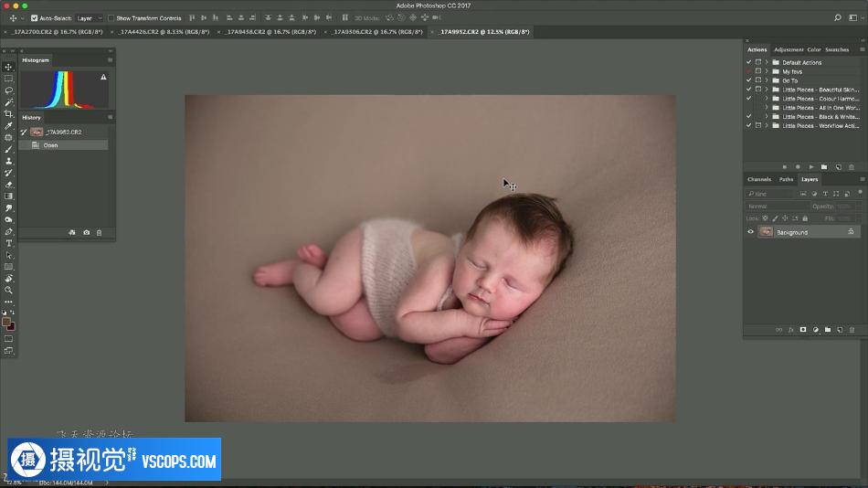Select the Eyedropper tool
The height and width of the screenshot is (488, 868).
(8, 126)
